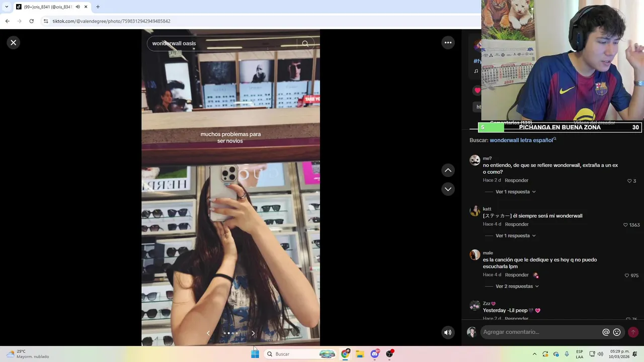The height and width of the screenshot is (362, 644).
Task: Go forward in browser history
Action: pos(19,21)
